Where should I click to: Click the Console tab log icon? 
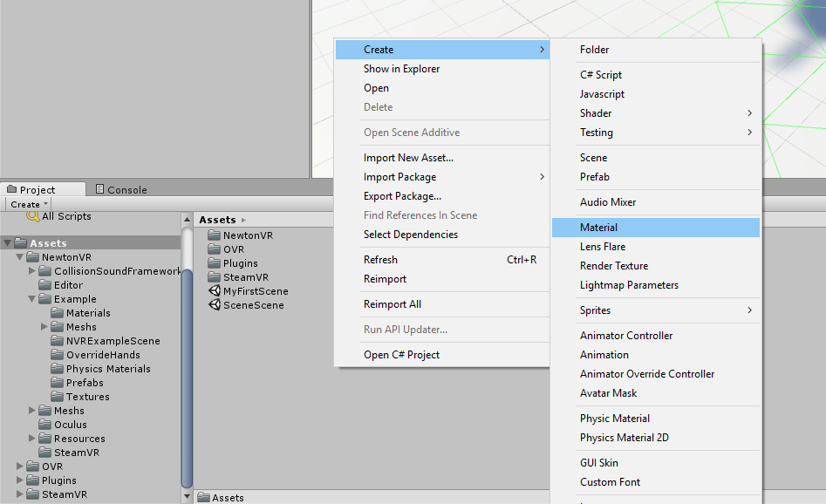tap(99, 188)
